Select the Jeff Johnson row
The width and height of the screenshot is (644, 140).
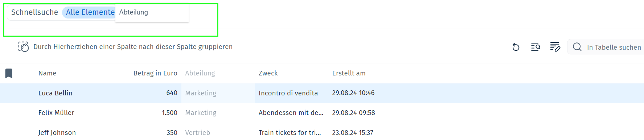322,132
